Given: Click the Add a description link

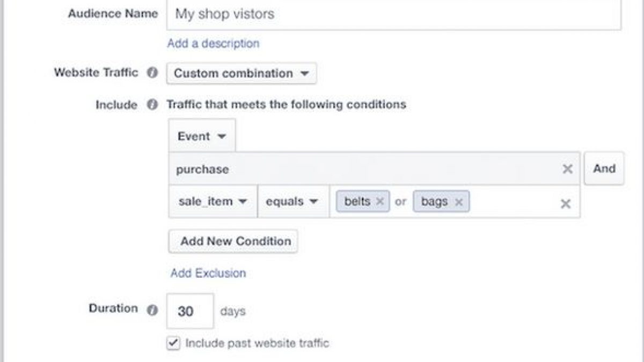Looking at the screenshot, I should click(x=213, y=43).
